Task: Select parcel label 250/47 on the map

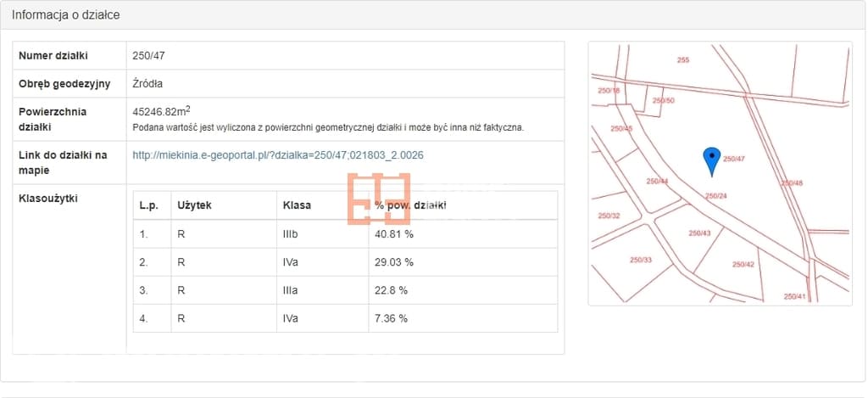Action: (x=734, y=159)
